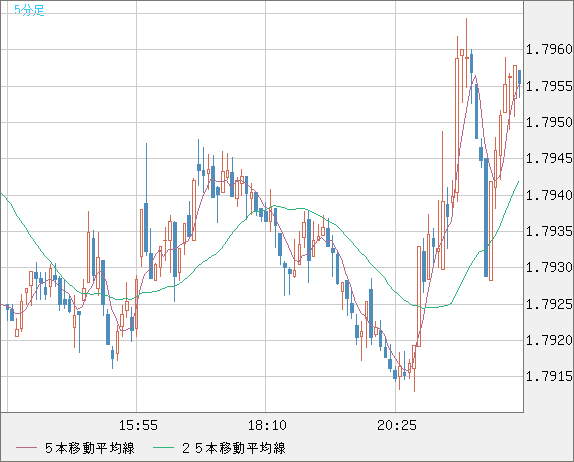Click the 1.7925 price axis label

[549, 304]
